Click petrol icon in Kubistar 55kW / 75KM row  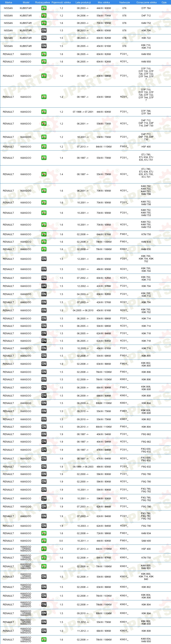point(44,16)
